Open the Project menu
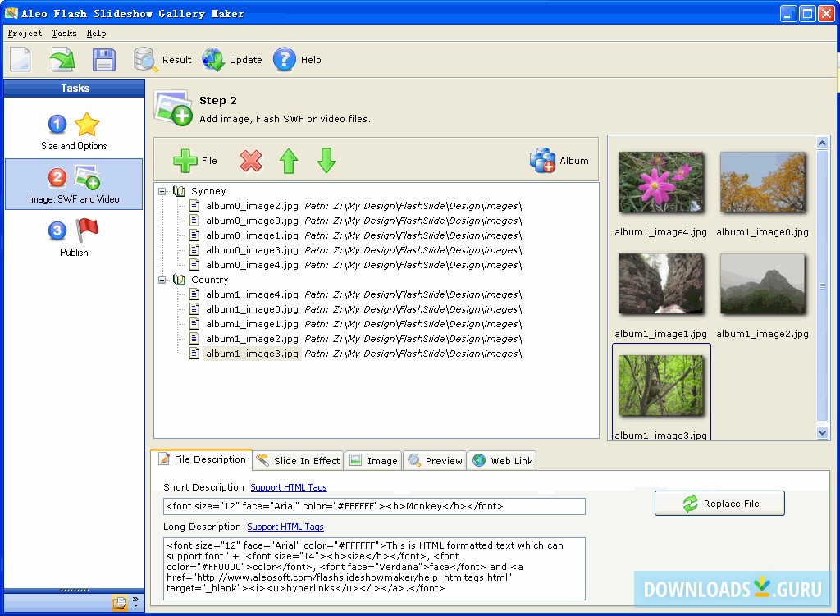 click(x=25, y=33)
